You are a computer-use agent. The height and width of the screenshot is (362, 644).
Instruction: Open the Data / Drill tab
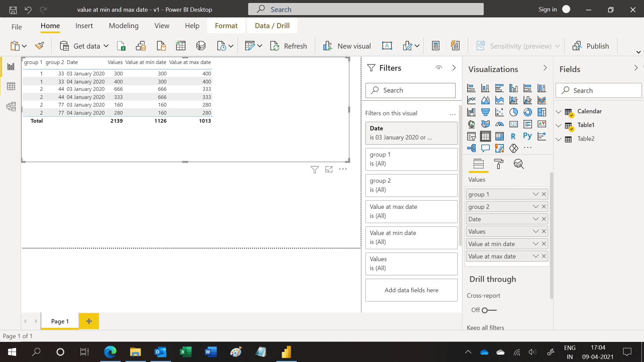[x=272, y=26]
